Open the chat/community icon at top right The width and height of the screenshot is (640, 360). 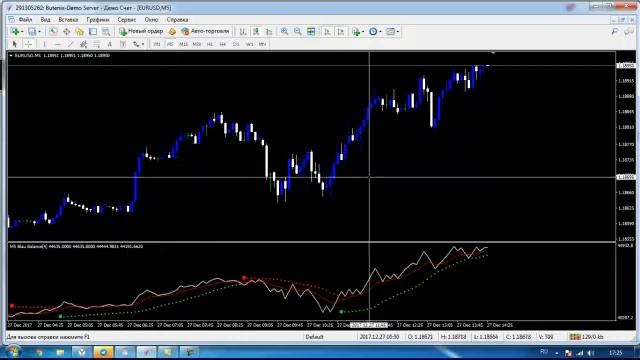tap(629, 31)
